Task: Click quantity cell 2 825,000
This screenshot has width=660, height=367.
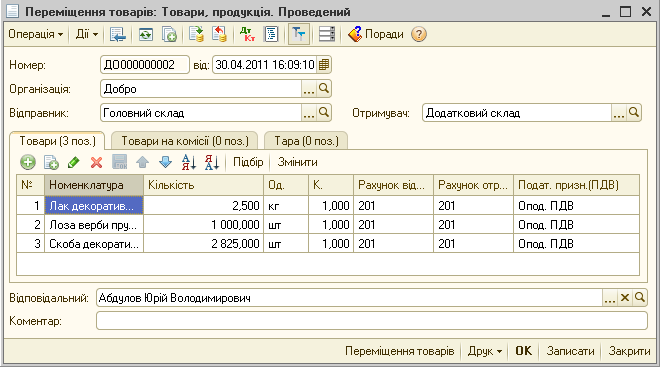Action: [203, 244]
